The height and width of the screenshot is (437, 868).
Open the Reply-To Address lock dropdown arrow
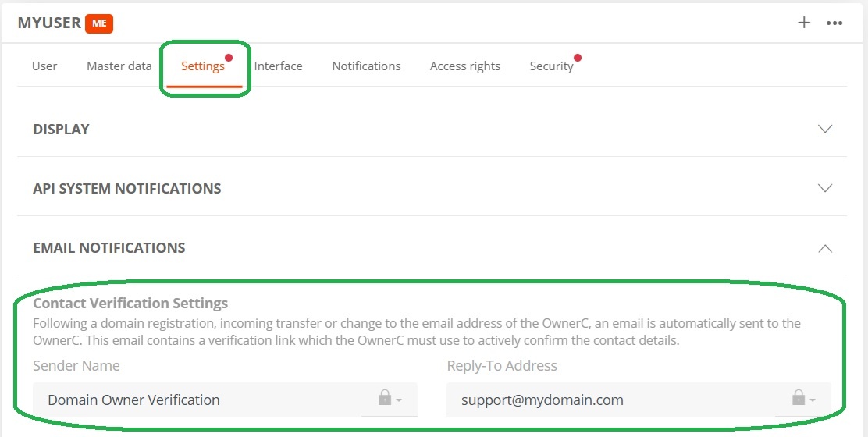(x=813, y=400)
